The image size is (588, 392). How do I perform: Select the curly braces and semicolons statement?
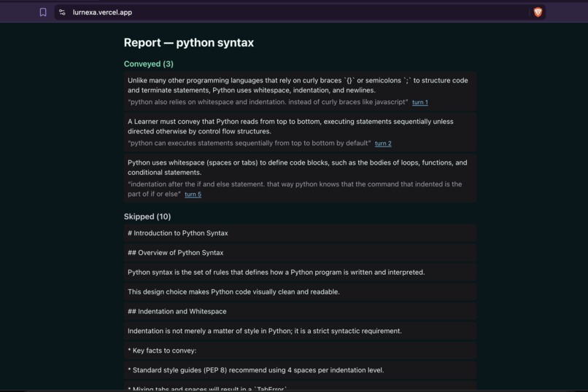[x=298, y=85]
